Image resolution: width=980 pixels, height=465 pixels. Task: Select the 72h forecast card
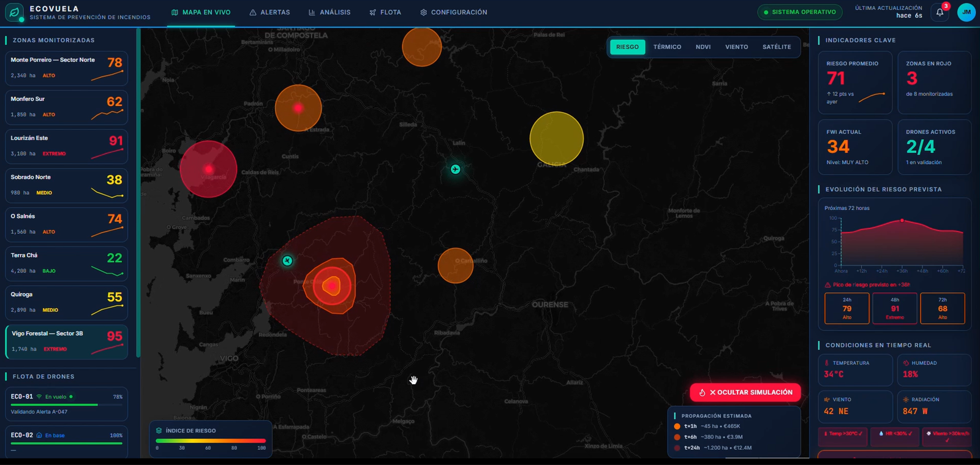point(943,308)
